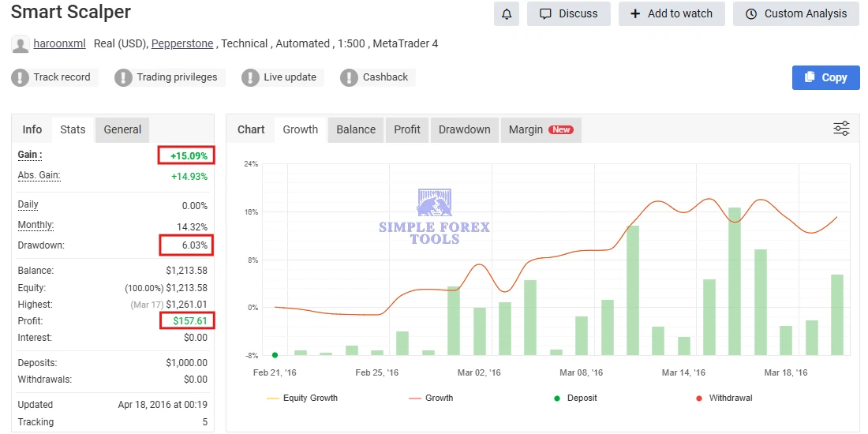Click the Cashback warning icon
Screen dimensions: 868x434
point(349,77)
